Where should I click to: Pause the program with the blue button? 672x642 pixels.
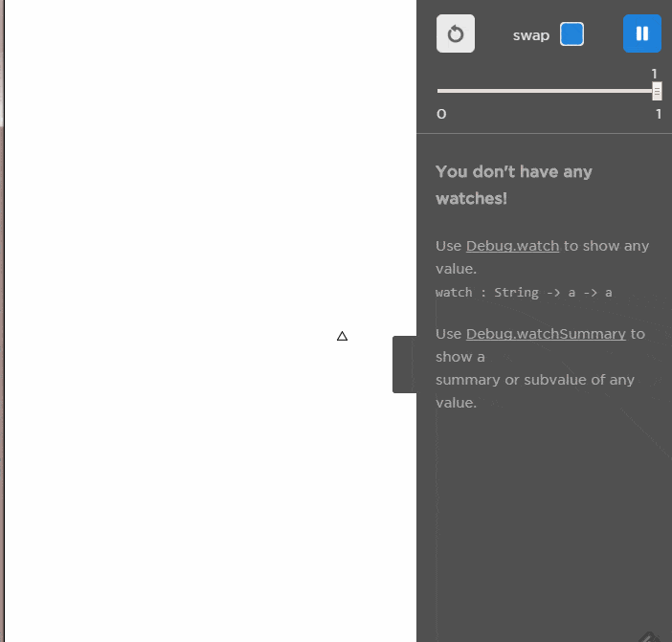click(x=641, y=34)
